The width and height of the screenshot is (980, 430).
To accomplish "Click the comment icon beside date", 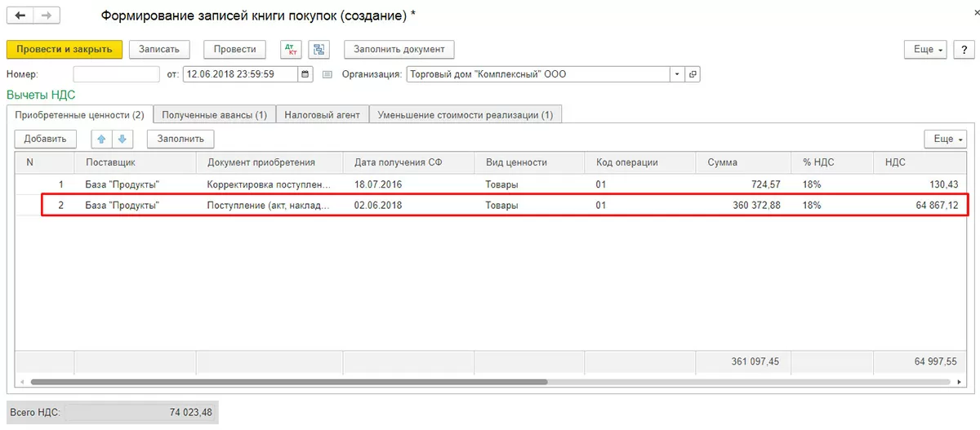I will (327, 74).
